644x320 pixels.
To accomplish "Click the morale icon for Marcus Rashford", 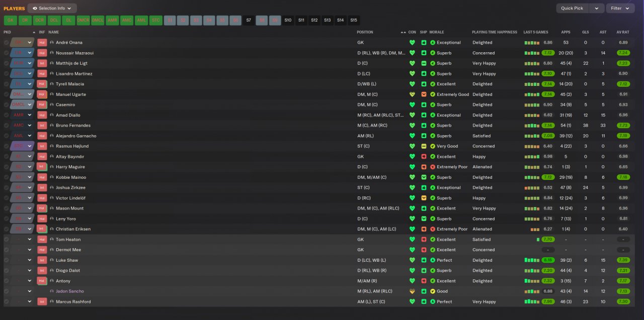I will [x=433, y=302].
